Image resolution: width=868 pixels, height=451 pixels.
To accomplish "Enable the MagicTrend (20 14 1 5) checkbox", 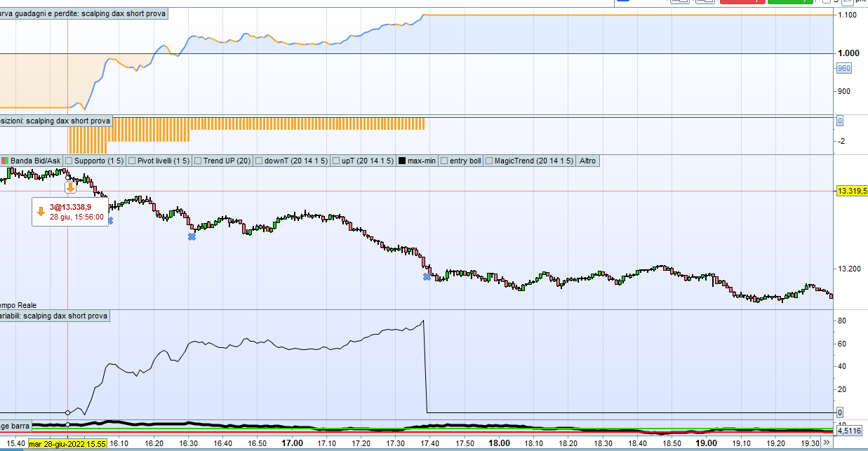I will pos(489,161).
